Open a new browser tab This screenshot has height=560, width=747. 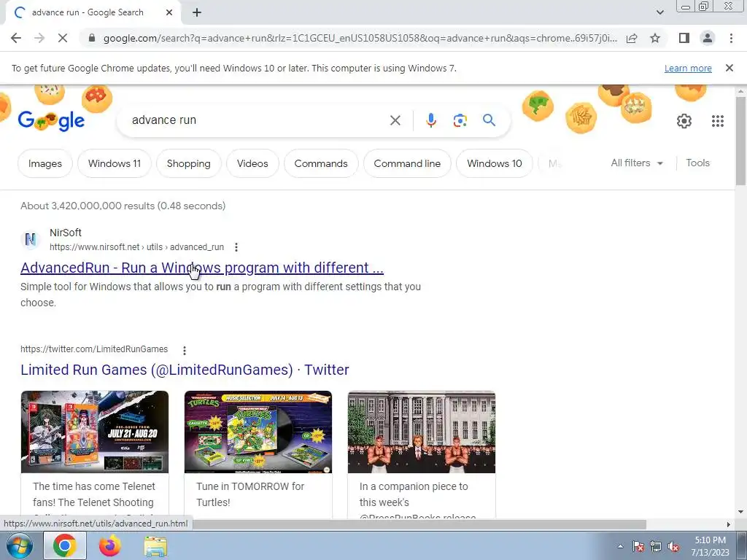coord(197,13)
